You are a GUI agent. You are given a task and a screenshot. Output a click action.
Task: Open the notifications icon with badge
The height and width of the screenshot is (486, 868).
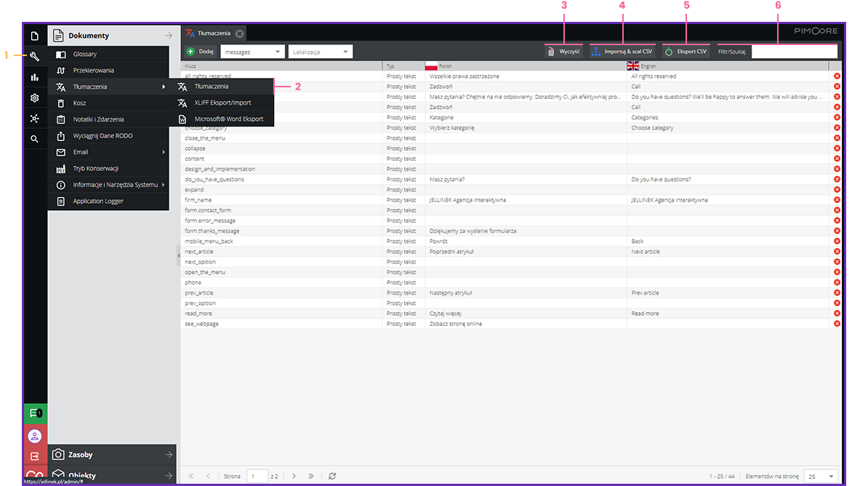pos(35,413)
